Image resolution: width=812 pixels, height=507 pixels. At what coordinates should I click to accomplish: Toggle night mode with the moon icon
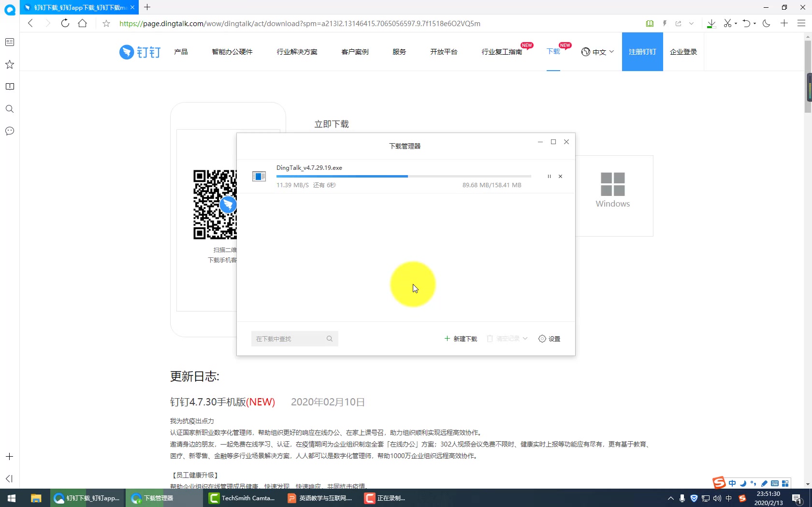click(767, 23)
